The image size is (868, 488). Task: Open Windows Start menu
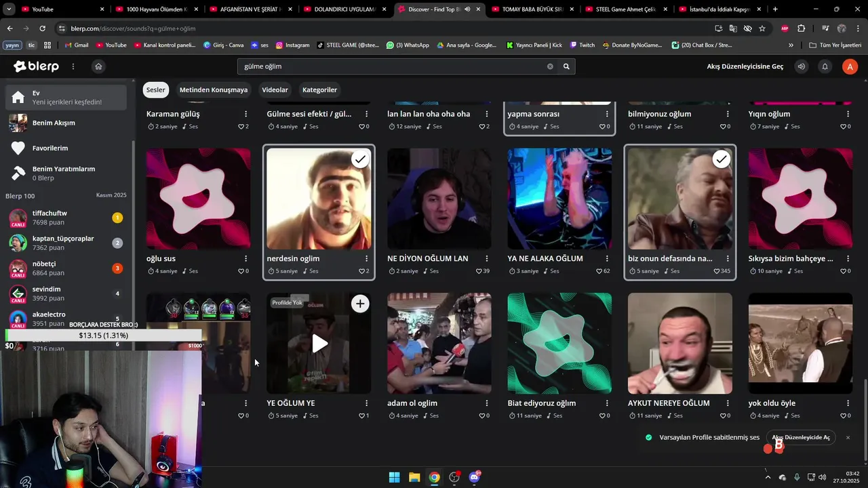click(x=394, y=477)
